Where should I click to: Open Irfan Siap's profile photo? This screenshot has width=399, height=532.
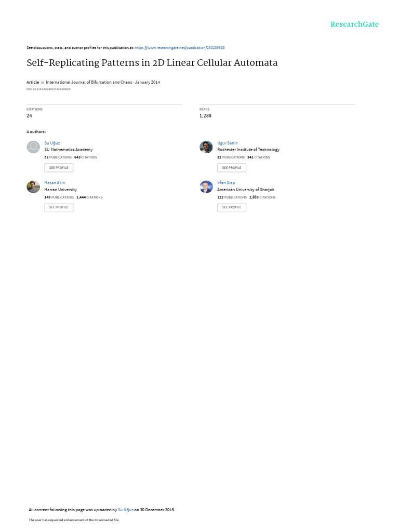pyautogui.click(x=206, y=187)
